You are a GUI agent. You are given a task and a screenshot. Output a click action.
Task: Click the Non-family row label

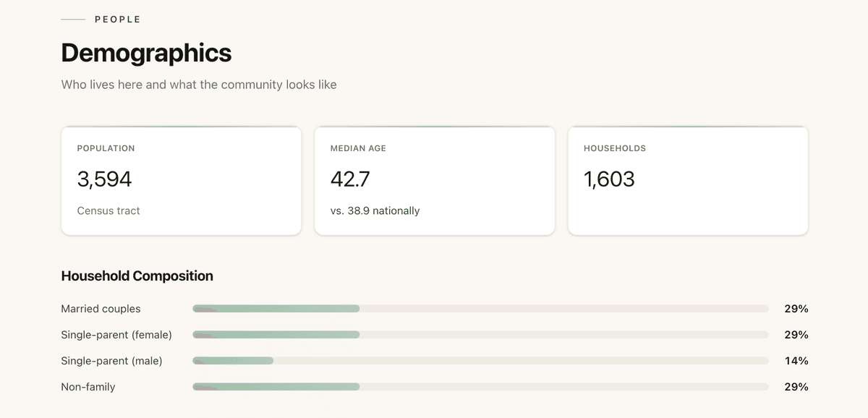(x=88, y=387)
